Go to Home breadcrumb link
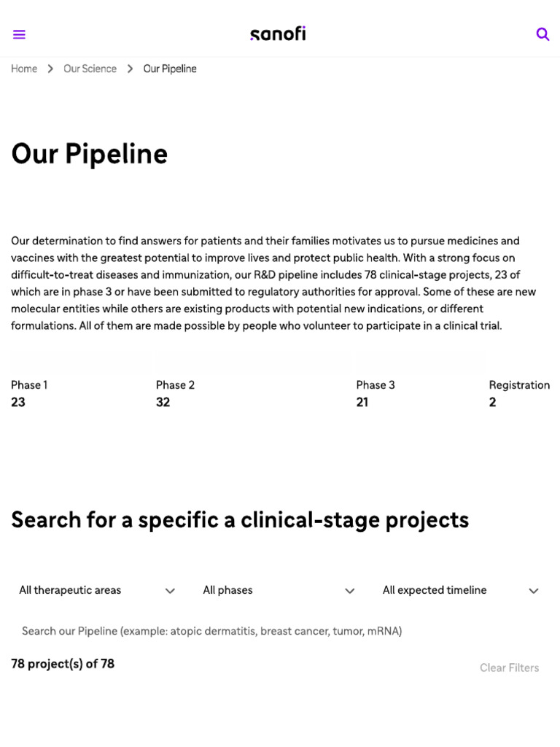The width and height of the screenshot is (560, 747). click(24, 69)
